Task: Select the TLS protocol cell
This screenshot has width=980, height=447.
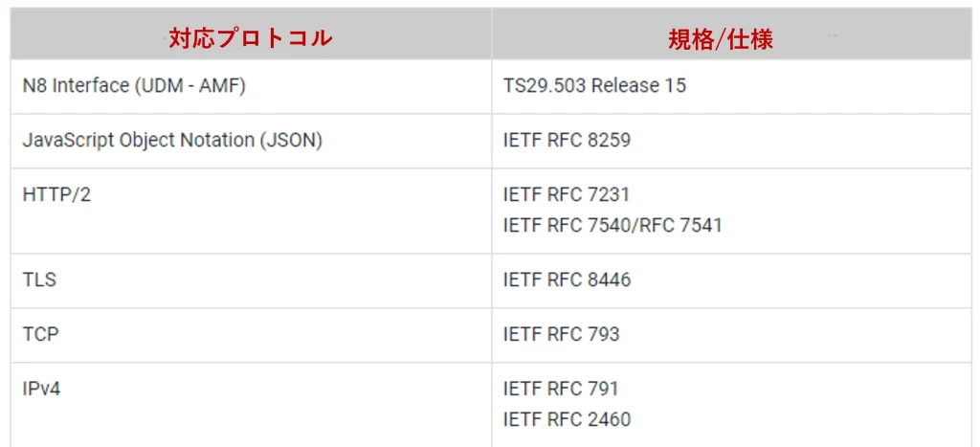Action: (251, 280)
